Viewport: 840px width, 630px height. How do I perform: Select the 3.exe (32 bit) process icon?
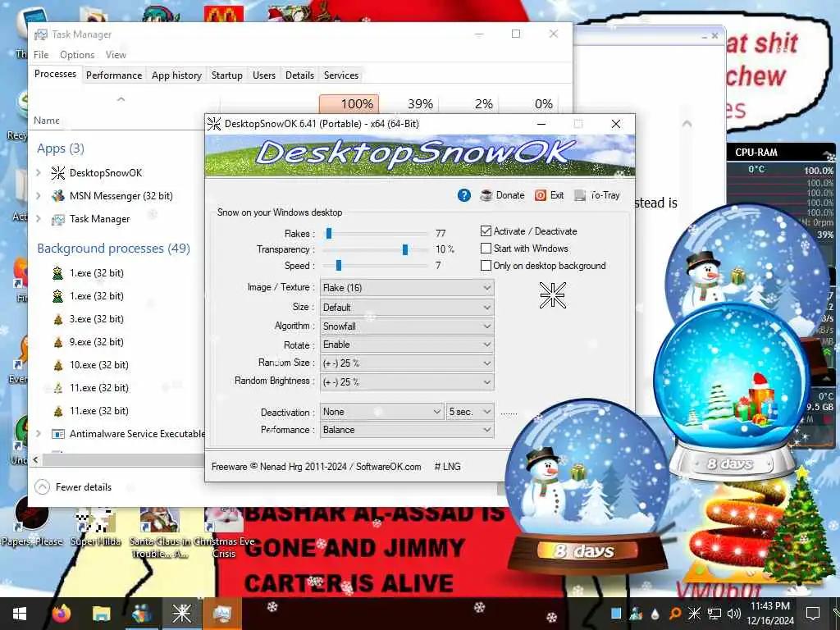(58, 319)
